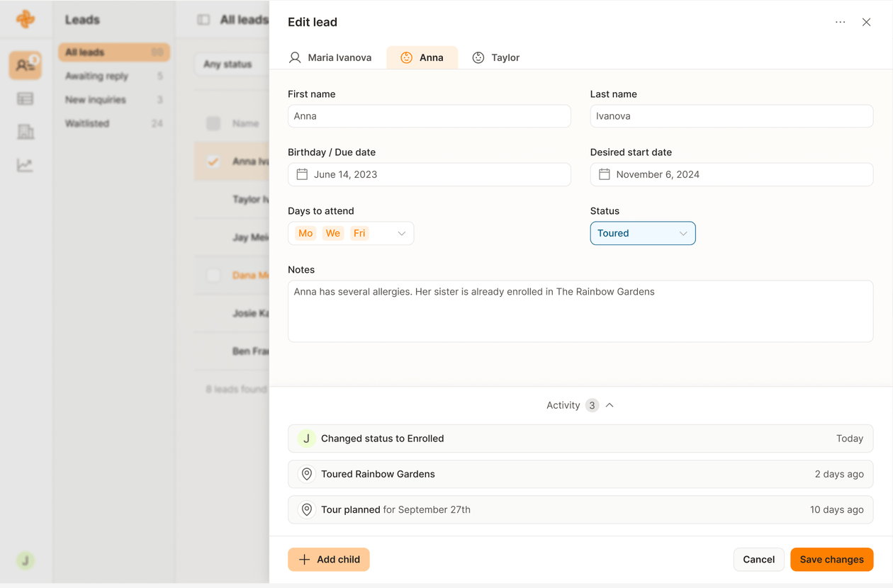Toggle the sidebar panel icon near All leads

point(203,20)
